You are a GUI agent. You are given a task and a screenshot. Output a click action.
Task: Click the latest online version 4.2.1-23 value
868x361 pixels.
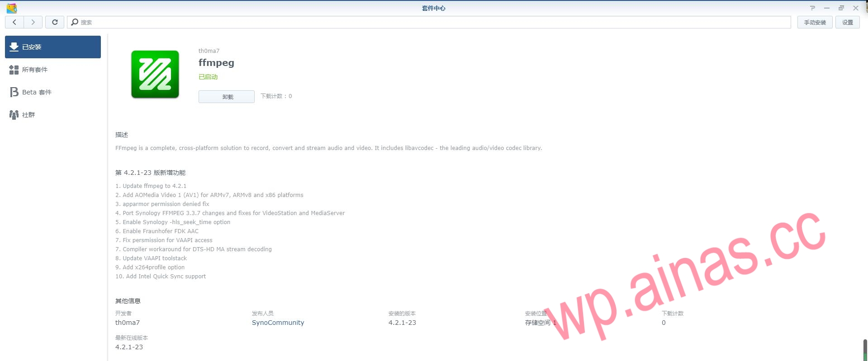point(129,347)
